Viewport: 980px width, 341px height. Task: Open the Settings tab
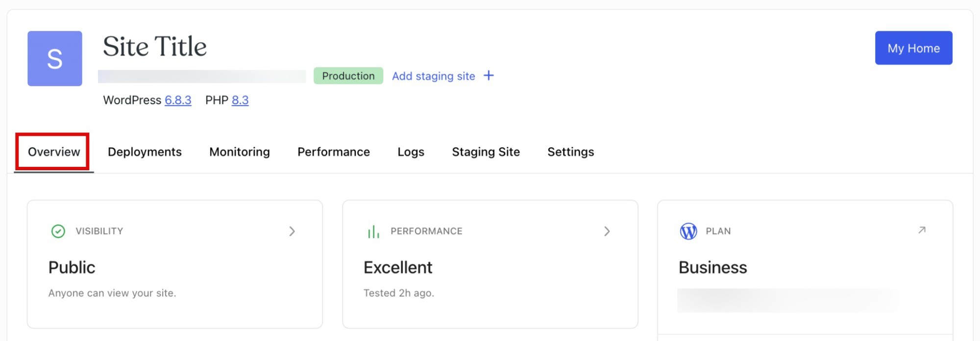point(570,152)
